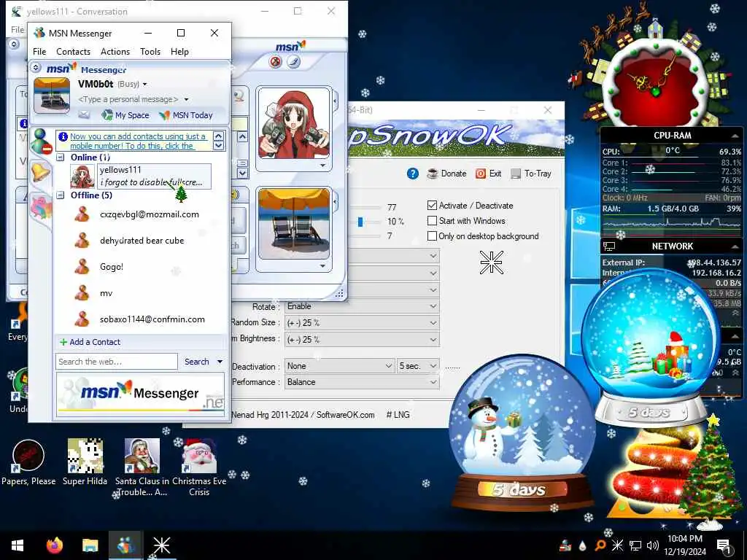Open Firefox from the taskbar
Image resolution: width=747 pixels, height=560 pixels.
(x=54, y=545)
